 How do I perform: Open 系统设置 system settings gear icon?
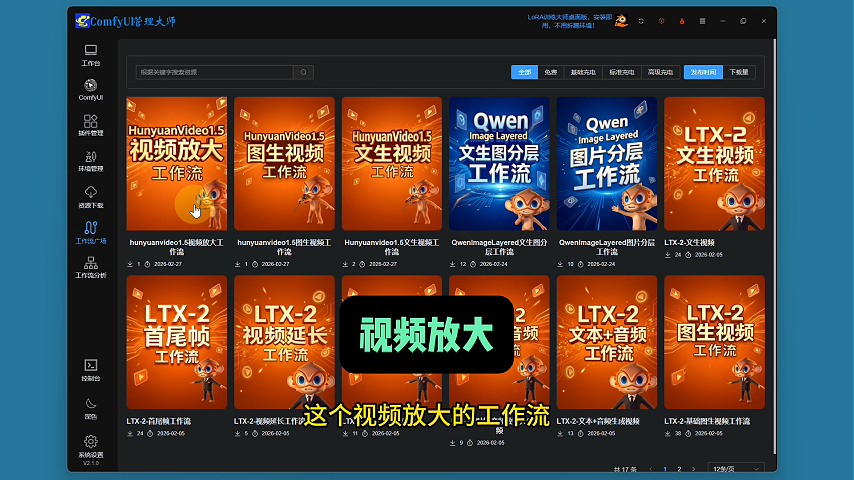[90, 447]
